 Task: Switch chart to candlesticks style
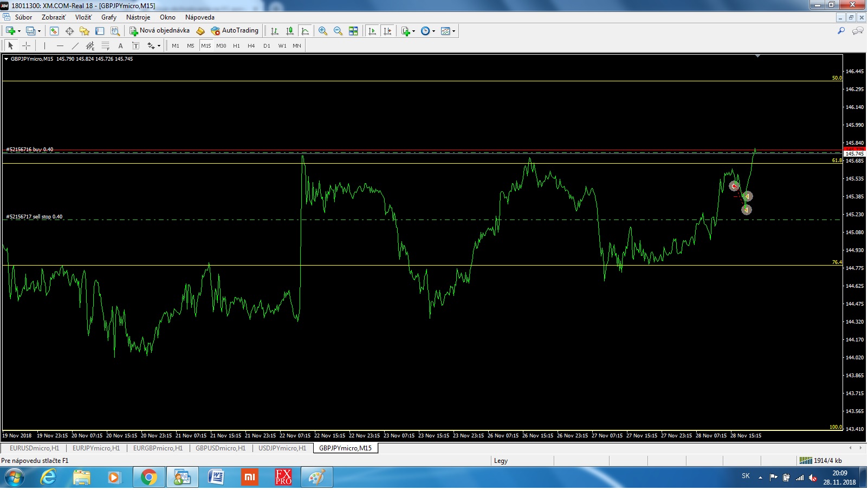[x=290, y=31]
